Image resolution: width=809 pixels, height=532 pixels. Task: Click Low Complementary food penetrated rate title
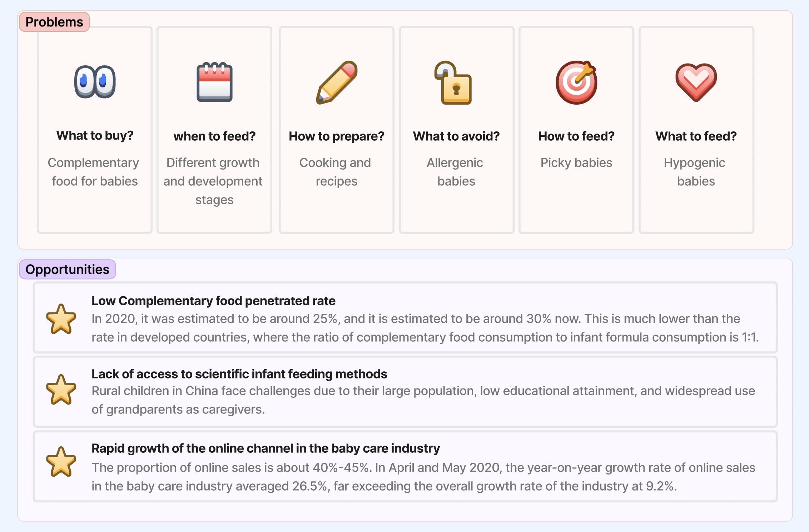pos(213,301)
